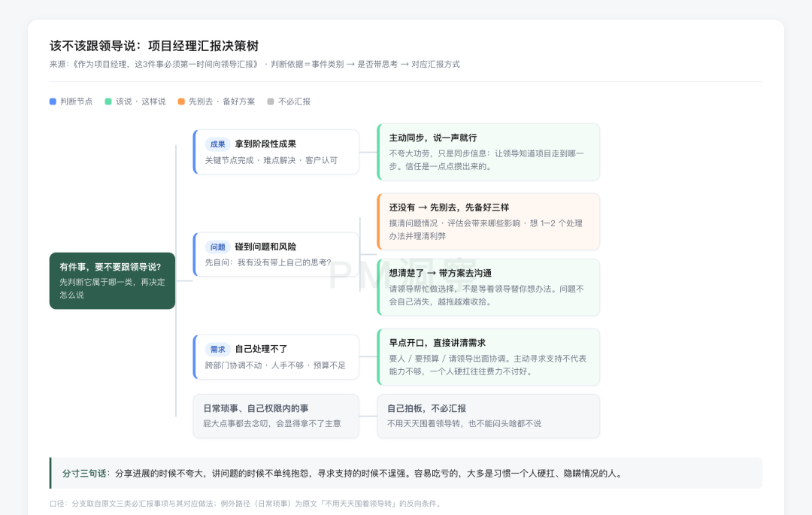Screen dimensions: 812x515
Task: Click the 分寸三句话 label
Action: pos(84,473)
